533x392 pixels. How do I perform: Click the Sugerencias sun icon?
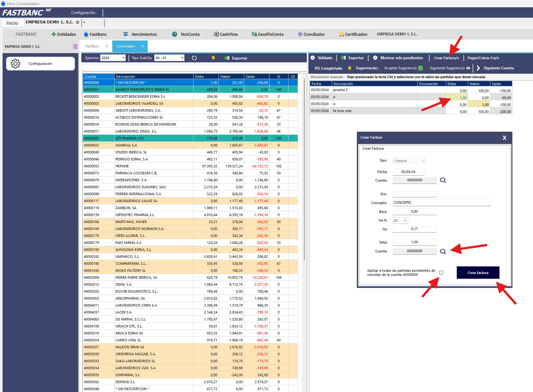[350, 68]
